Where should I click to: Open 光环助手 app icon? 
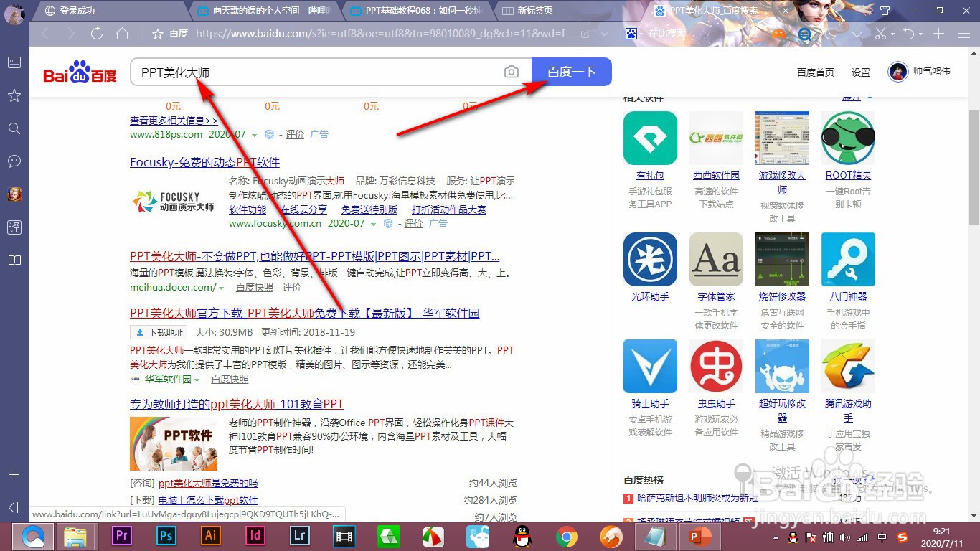(x=650, y=259)
